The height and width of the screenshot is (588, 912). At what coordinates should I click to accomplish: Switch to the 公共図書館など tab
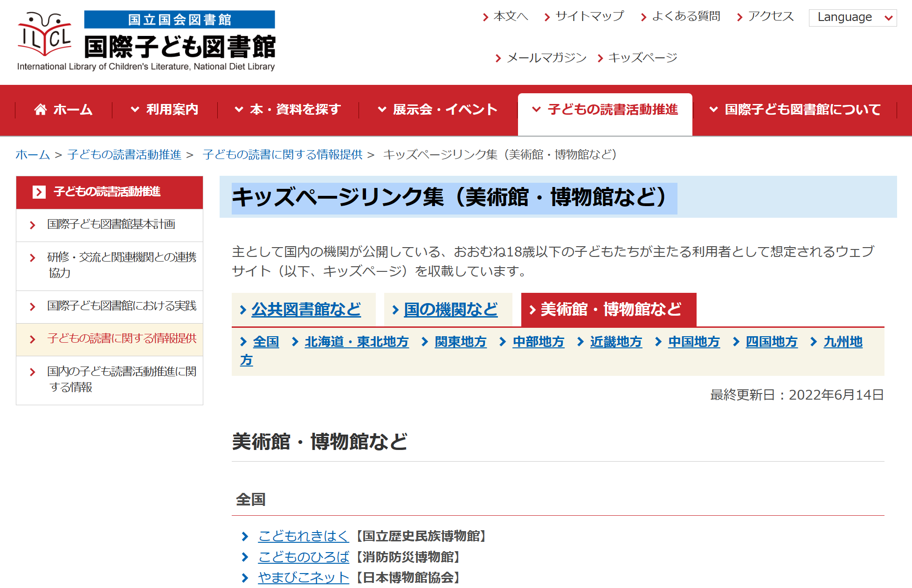point(304,310)
